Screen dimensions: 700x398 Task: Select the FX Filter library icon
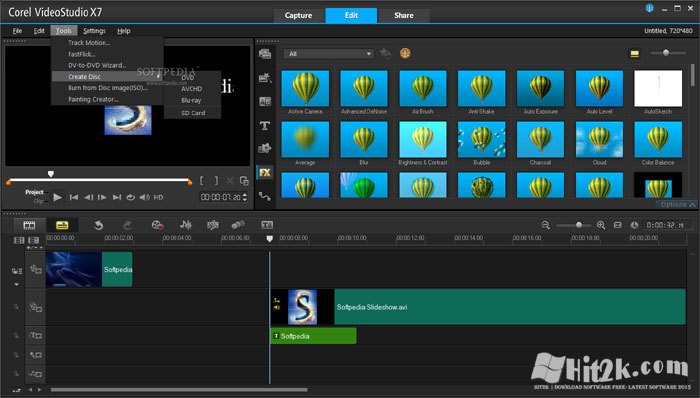click(x=265, y=172)
